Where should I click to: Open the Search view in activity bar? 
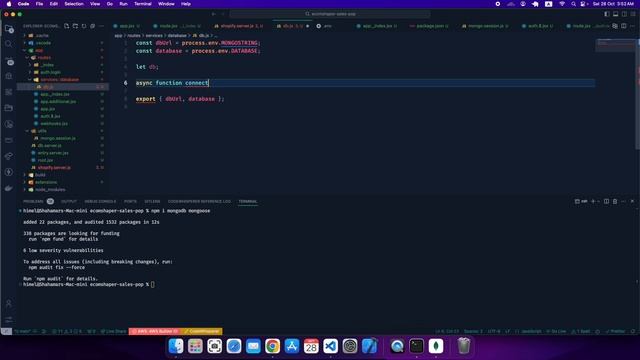pyautogui.click(x=9, y=44)
